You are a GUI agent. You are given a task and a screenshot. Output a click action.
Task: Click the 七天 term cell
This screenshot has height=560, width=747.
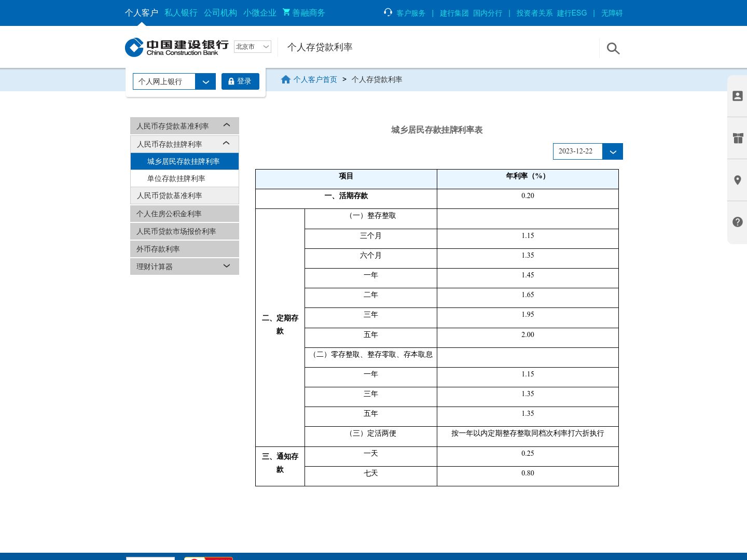(371, 476)
